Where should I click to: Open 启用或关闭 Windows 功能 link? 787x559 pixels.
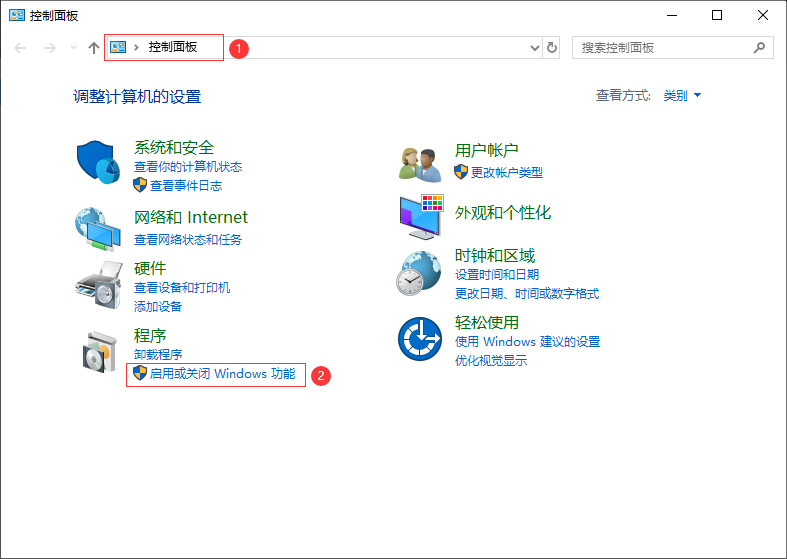click(222, 374)
